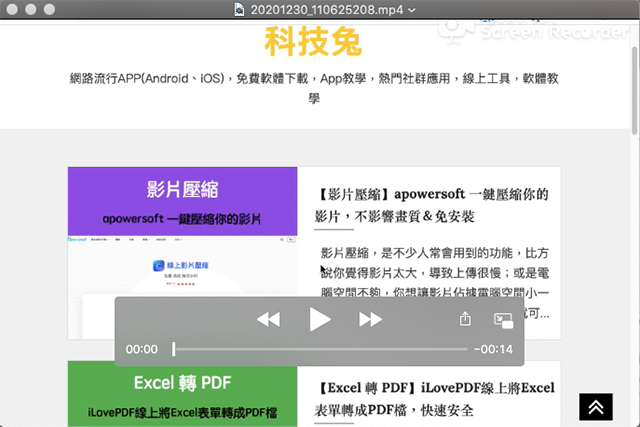Play the video

tap(320, 319)
